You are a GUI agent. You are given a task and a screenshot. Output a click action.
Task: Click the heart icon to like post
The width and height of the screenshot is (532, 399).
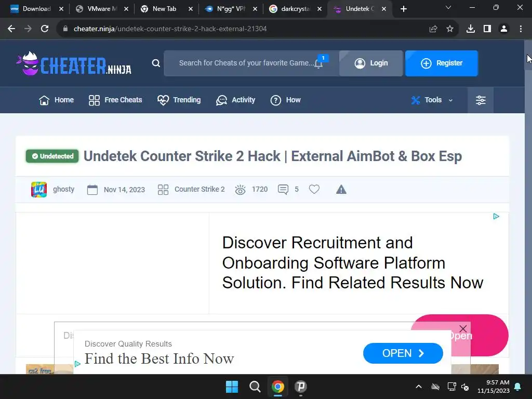pos(314,189)
